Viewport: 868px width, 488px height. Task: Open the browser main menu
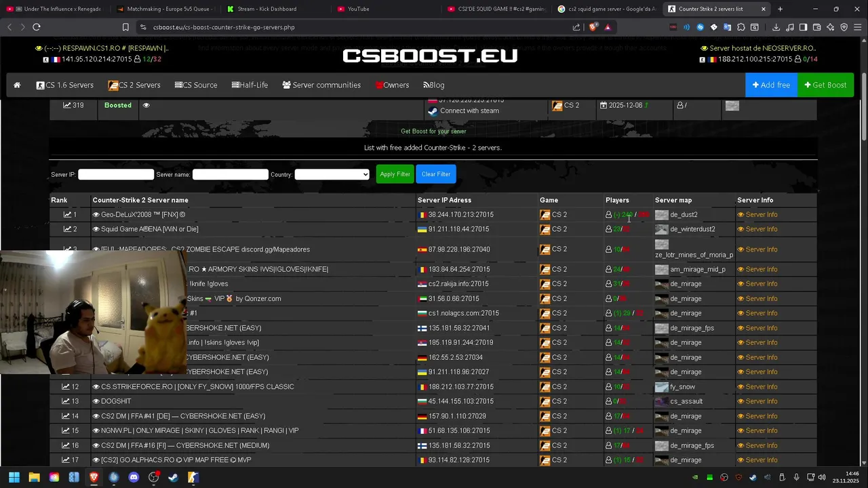point(858,27)
